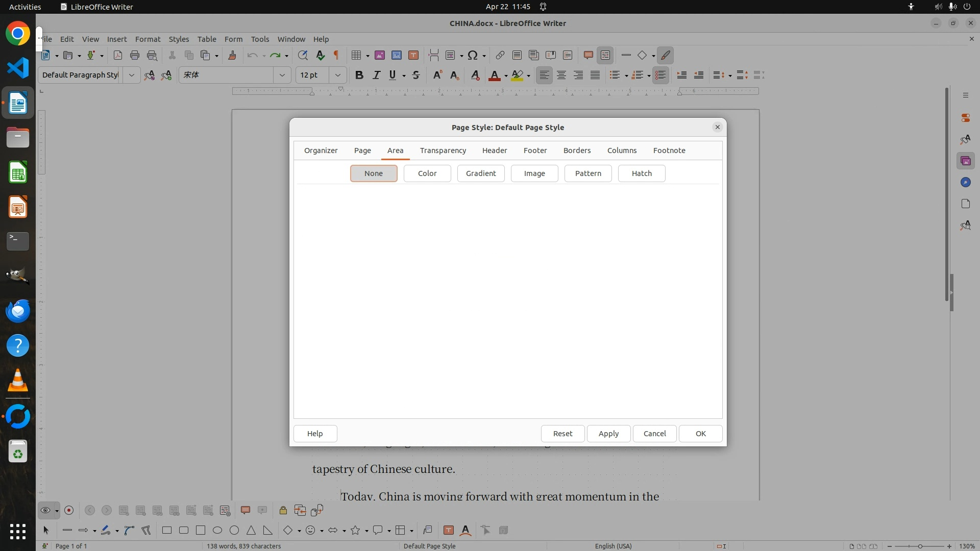Click the Insert Special Character omega icon
Image resolution: width=980 pixels, height=551 pixels.
[x=473, y=55]
